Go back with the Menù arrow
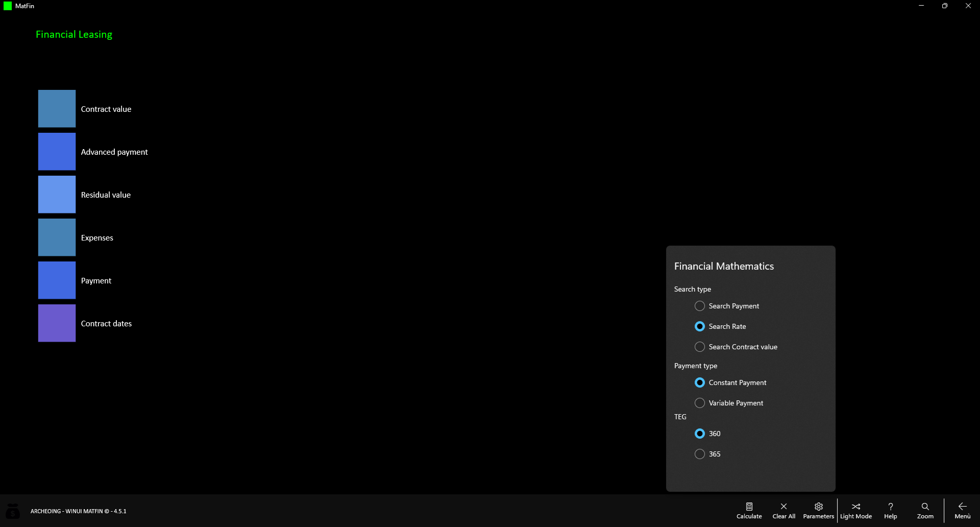Screen dimensions: 980x527 pyautogui.click(x=963, y=511)
